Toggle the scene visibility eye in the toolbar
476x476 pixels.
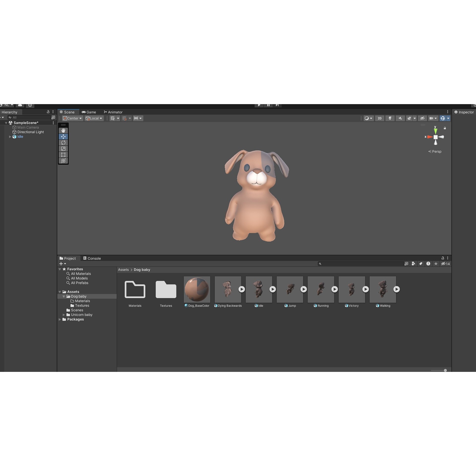coord(422,118)
